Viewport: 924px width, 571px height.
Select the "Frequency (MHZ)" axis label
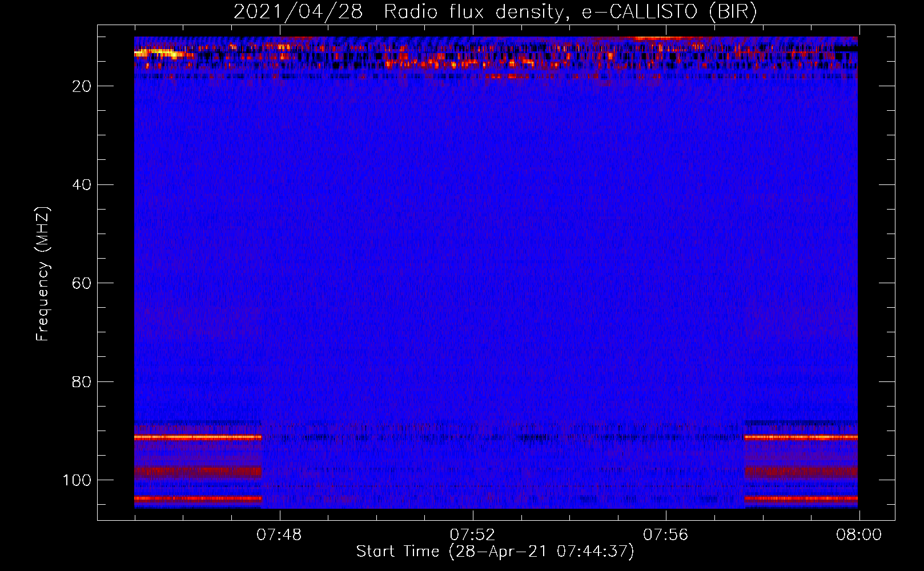(x=43, y=274)
